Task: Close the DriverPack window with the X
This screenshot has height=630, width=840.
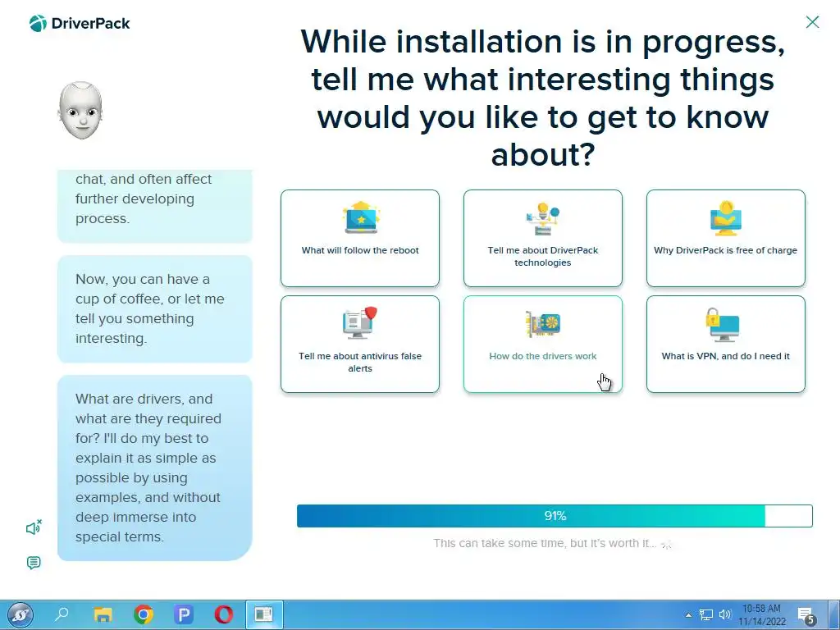Action: [x=812, y=22]
